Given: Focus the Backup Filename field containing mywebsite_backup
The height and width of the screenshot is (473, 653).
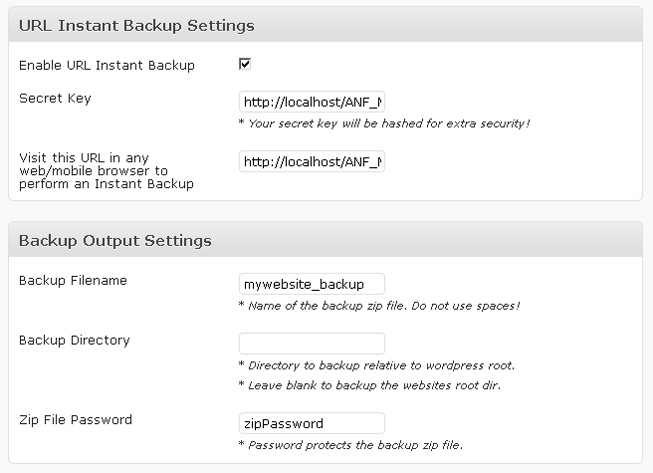Looking at the screenshot, I should (x=312, y=284).
